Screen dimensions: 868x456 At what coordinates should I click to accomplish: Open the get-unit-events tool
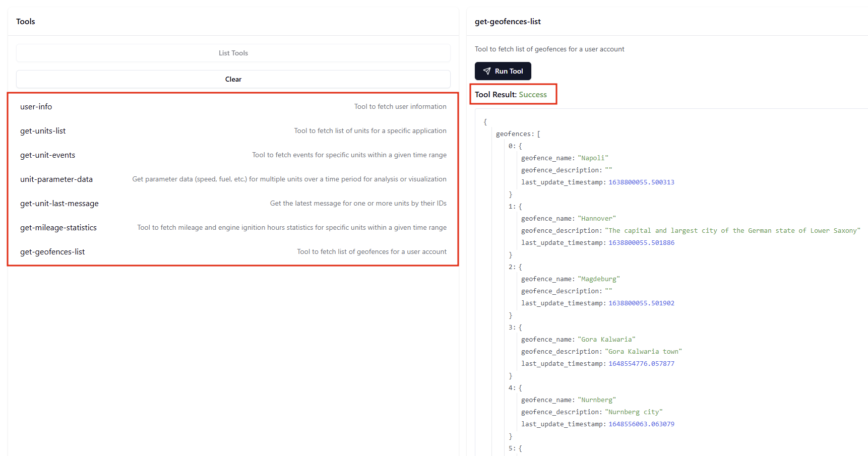coord(233,155)
